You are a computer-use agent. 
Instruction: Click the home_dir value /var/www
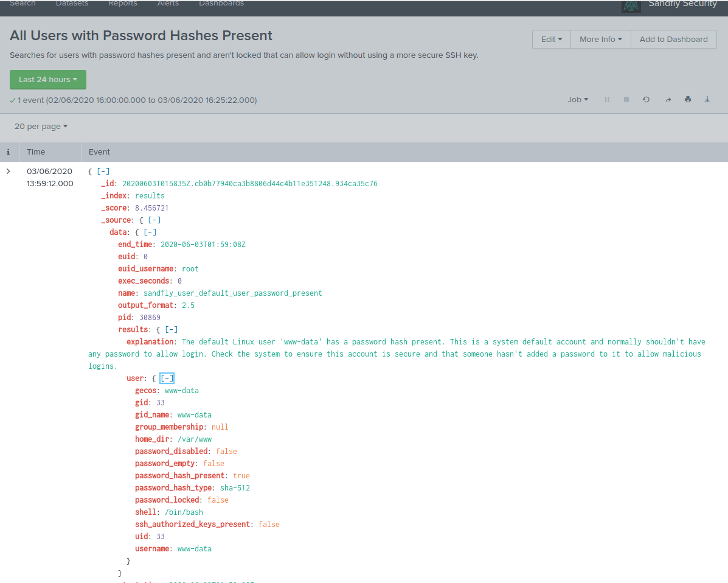pos(195,439)
